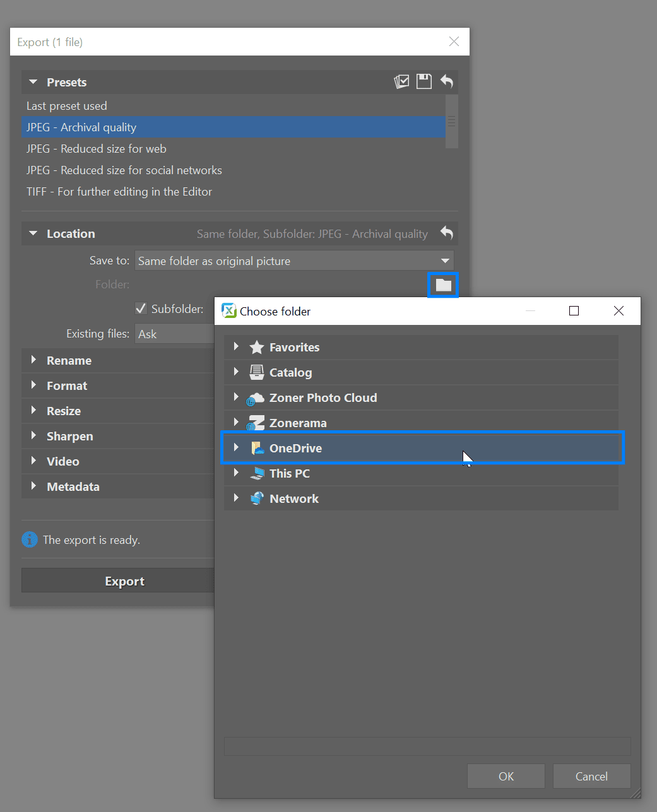Click the presets list scrollbar

click(451, 122)
